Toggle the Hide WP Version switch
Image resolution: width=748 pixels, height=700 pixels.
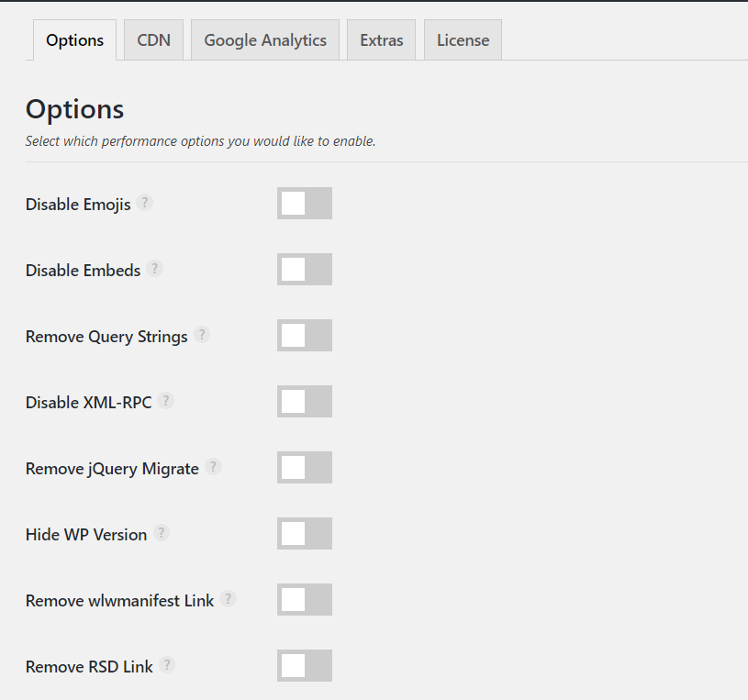(x=305, y=534)
